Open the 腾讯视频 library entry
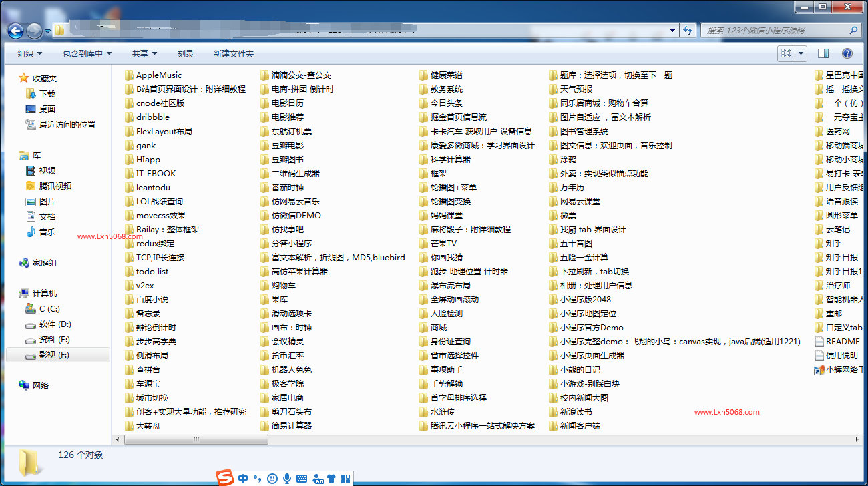The image size is (868, 486). pyautogui.click(x=55, y=186)
